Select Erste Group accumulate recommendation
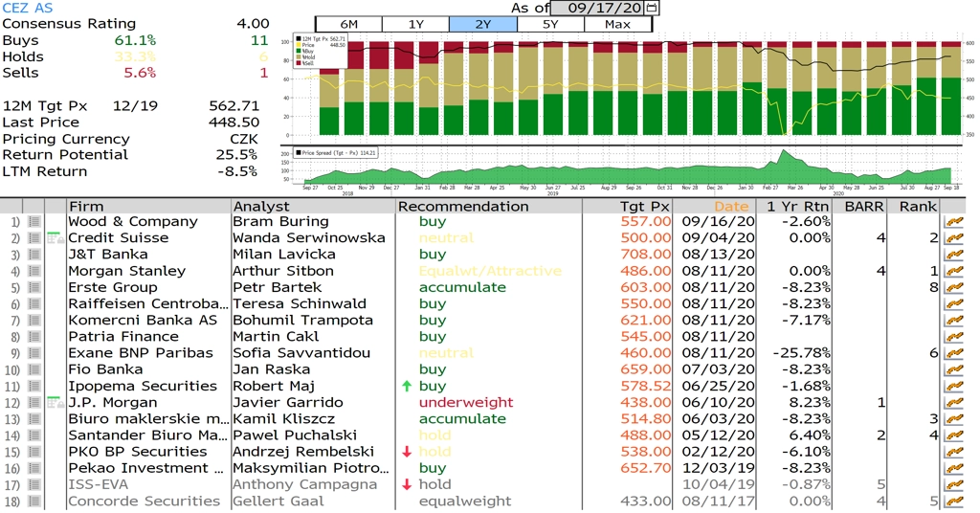Screen dimensions: 980x513 tap(462, 287)
